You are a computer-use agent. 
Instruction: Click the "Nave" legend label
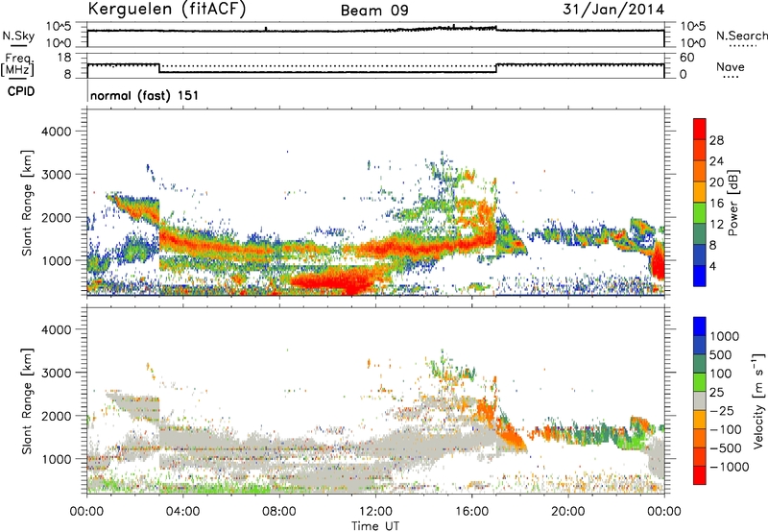[x=730, y=67]
